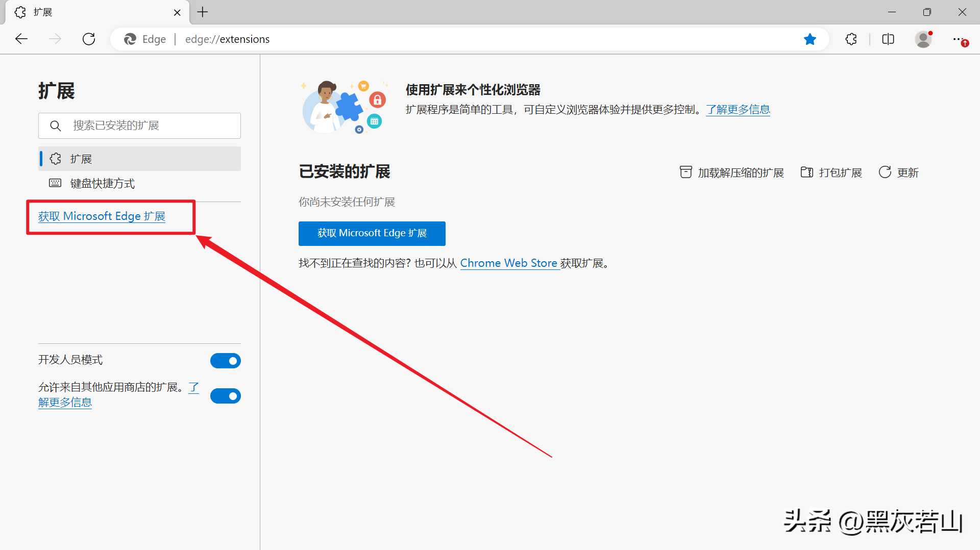Open 了解更多信息 link under other stores setting
This screenshot has width=980, height=550.
[x=65, y=402]
